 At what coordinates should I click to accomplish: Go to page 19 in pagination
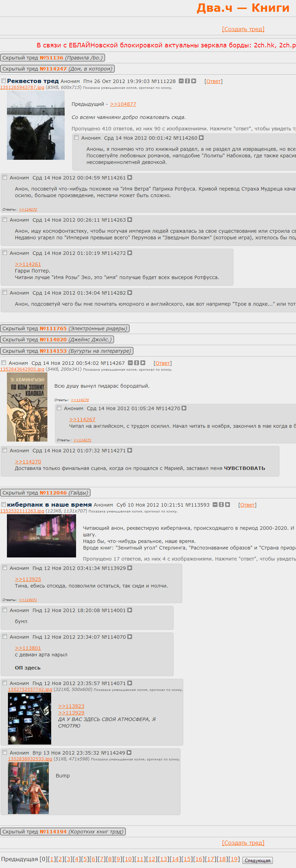234,859
